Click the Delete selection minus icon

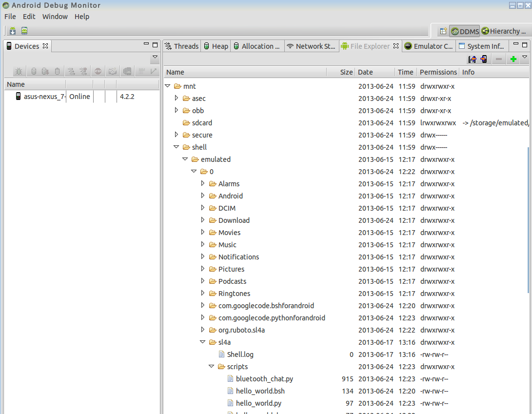pos(499,59)
